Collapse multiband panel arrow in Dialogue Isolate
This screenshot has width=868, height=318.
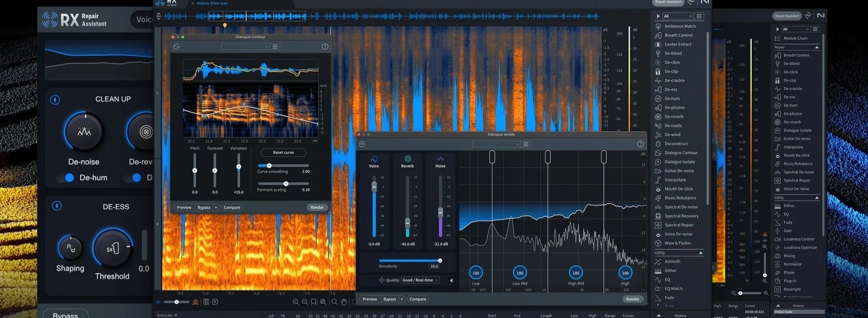(x=451, y=280)
